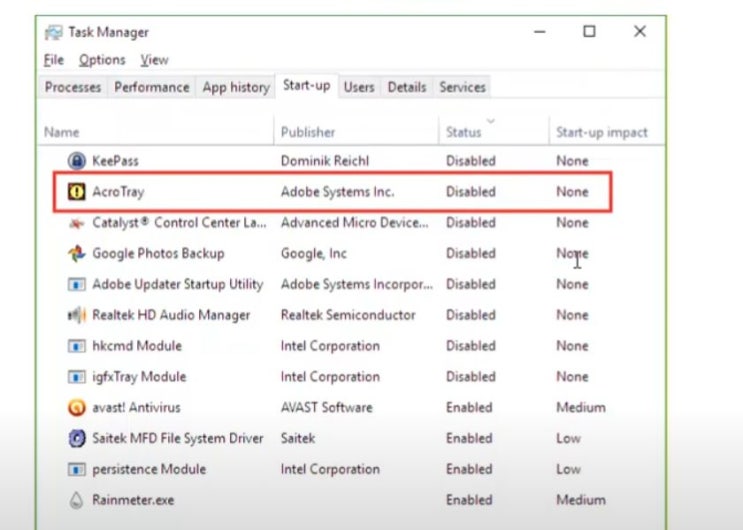The image size is (743, 530).
Task: Sort by the Start-up impact column header
Action: tap(602, 132)
